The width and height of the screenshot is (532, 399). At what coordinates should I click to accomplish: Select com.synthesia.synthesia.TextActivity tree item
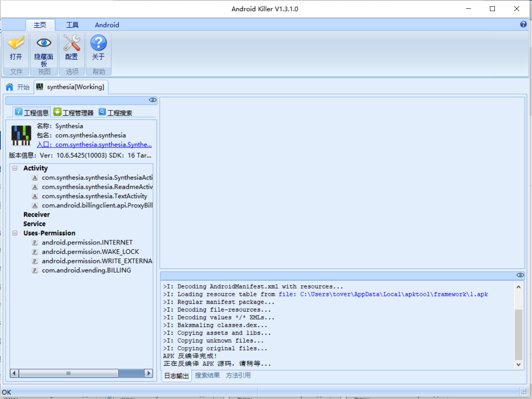94,196
